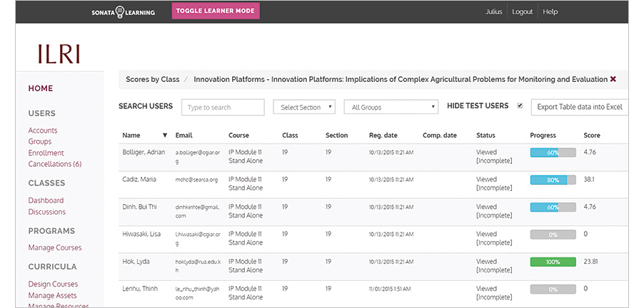Uncheck the Hide Test Users checkbox
Viewport: 644px width, 308px height.
(x=520, y=106)
